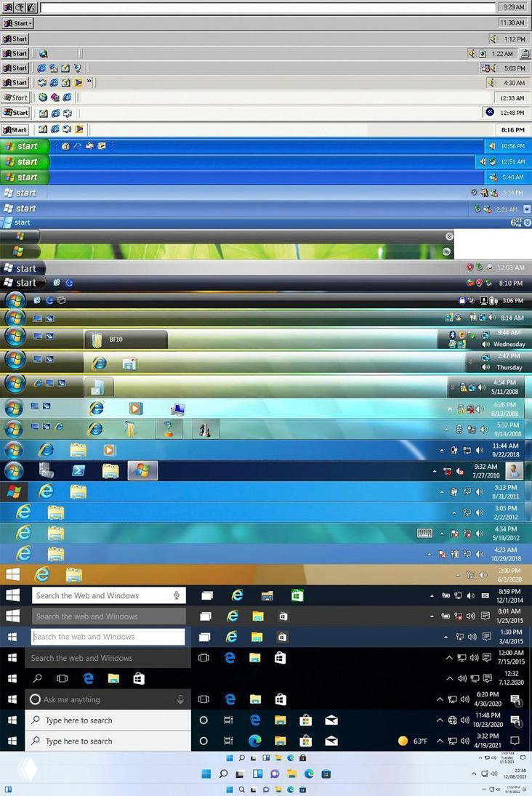This screenshot has height=796, width=532.
Task: Show hidden icons on the 8:59 PM taskbar
Action: (432, 596)
